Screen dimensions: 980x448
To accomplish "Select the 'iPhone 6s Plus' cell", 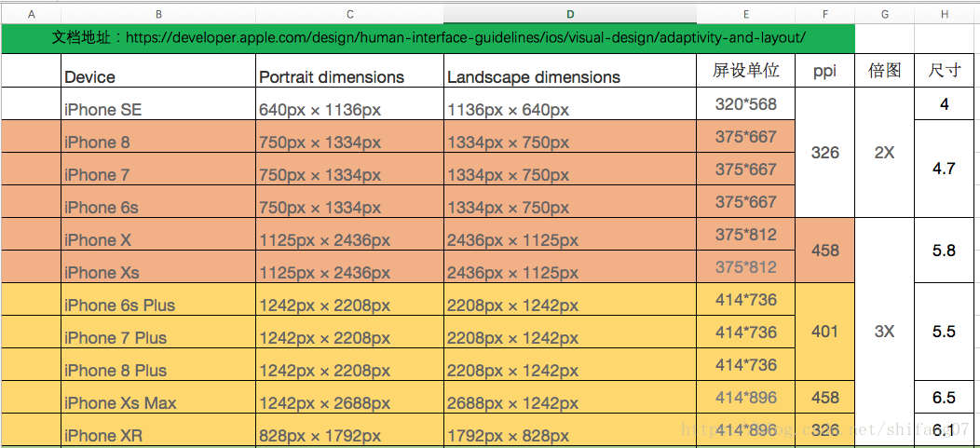I will [158, 299].
